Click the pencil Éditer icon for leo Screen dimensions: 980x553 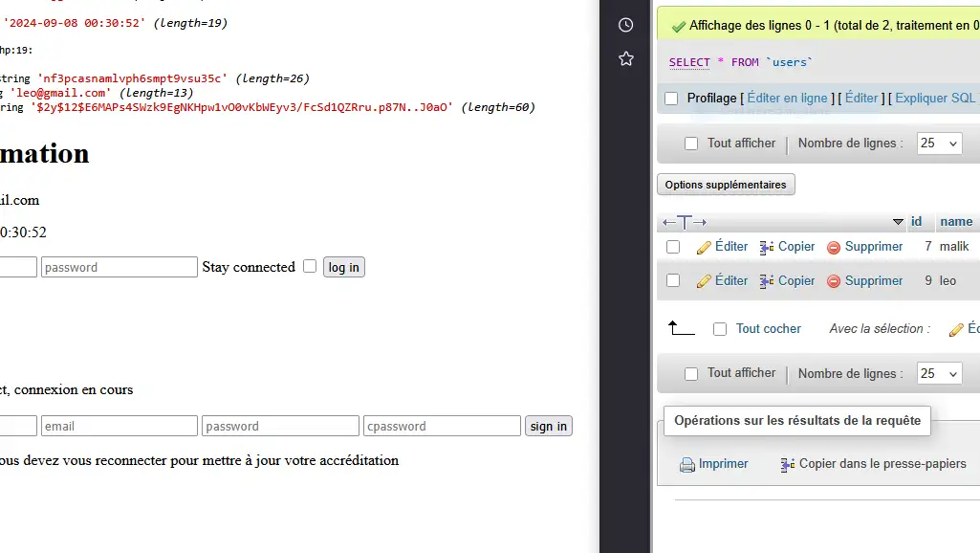click(704, 281)
